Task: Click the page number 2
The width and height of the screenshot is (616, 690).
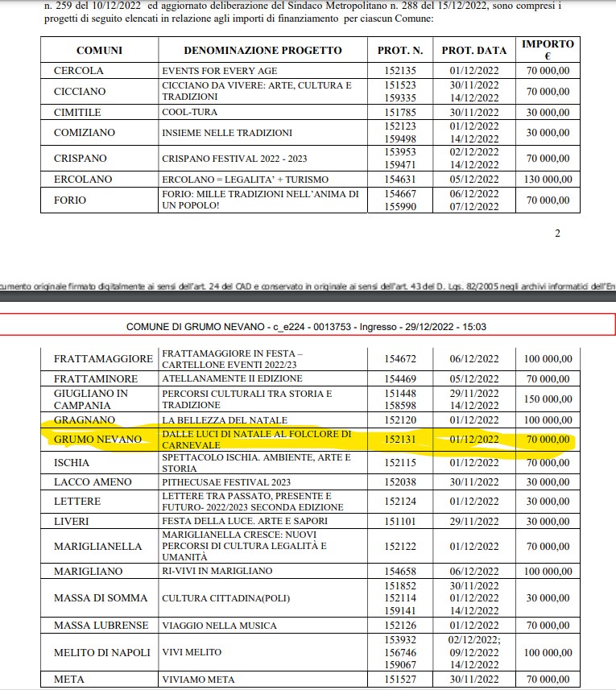Action: pyautogui.click(x=557, y=233)
